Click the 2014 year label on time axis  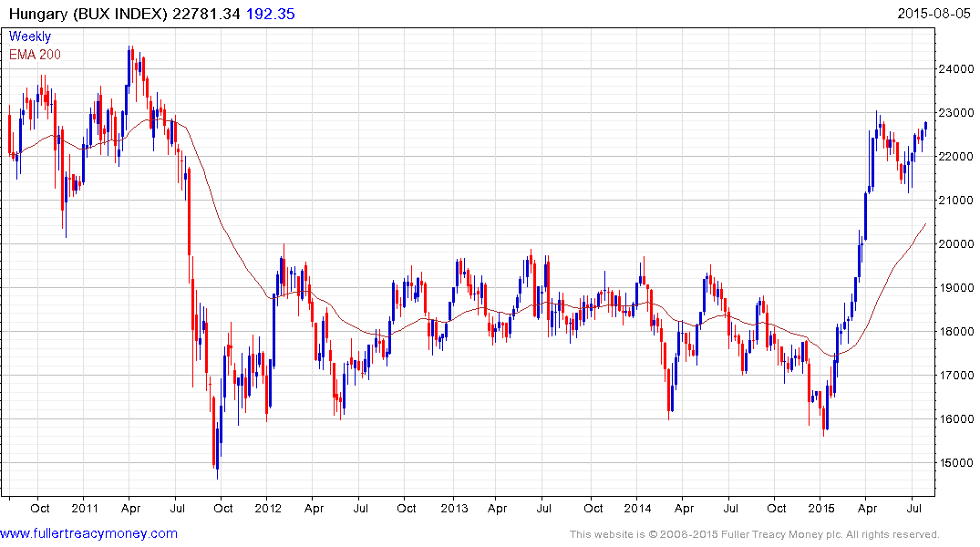[637, 508]
